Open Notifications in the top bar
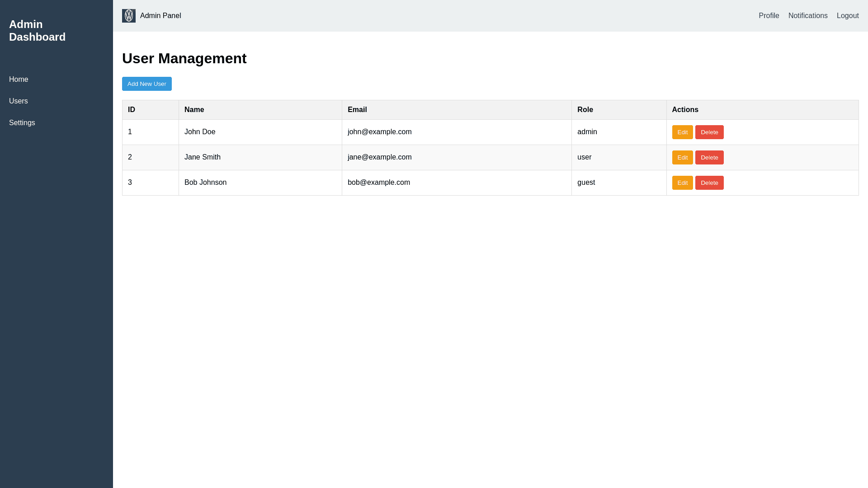 [807, 16]
